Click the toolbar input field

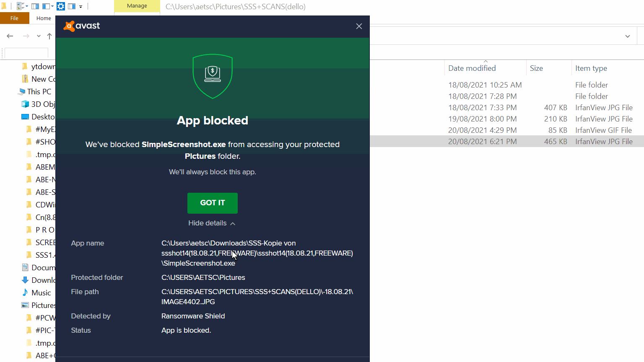[26, 53]
